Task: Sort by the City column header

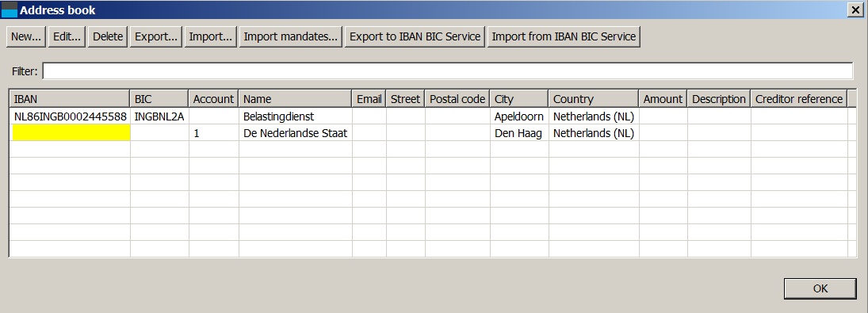Action: tap(519, 99)
